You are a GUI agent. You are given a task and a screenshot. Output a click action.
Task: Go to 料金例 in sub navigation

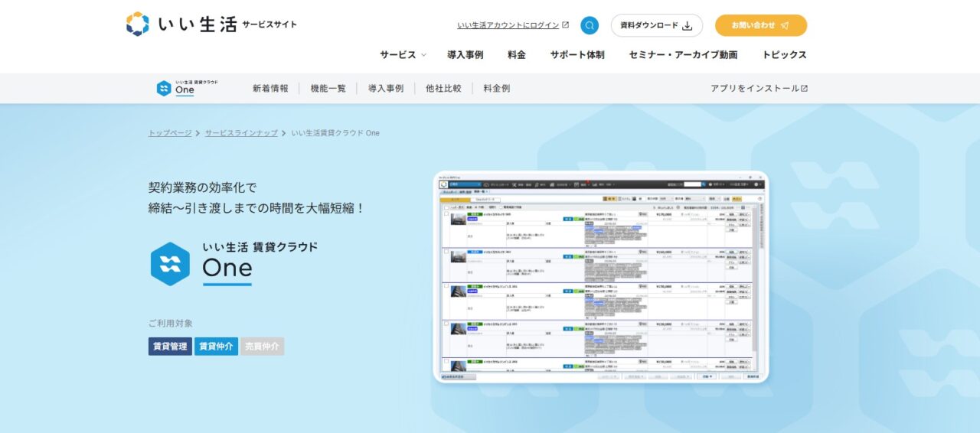tap(497, 88)
